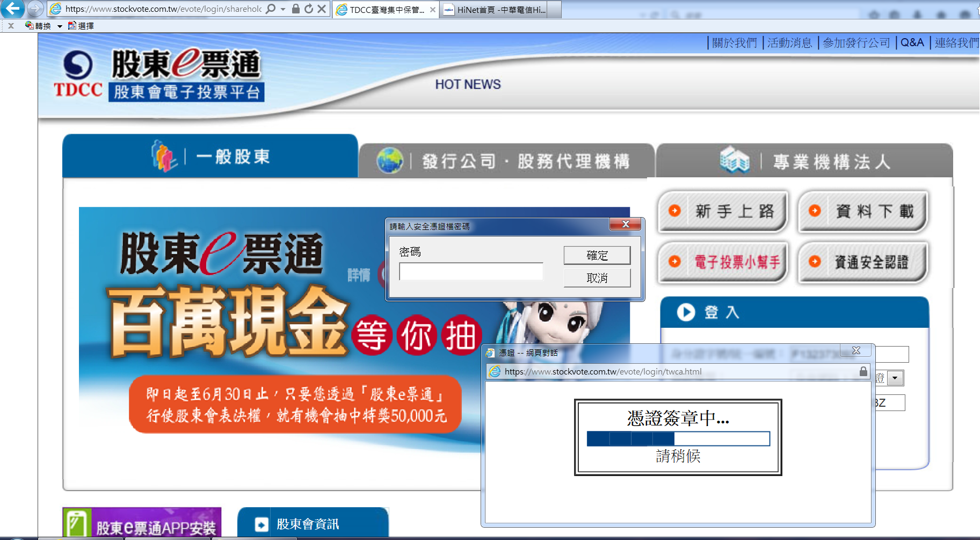
Task: Click the 資料下載 button
Action: pyautogui.click(x=863, y=211)
